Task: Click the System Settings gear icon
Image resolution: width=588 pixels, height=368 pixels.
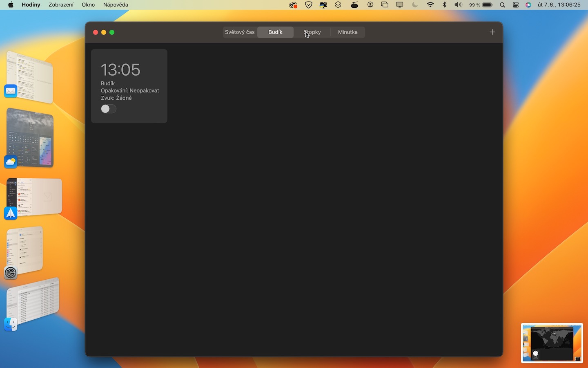Action: click(x=11, y=273)
